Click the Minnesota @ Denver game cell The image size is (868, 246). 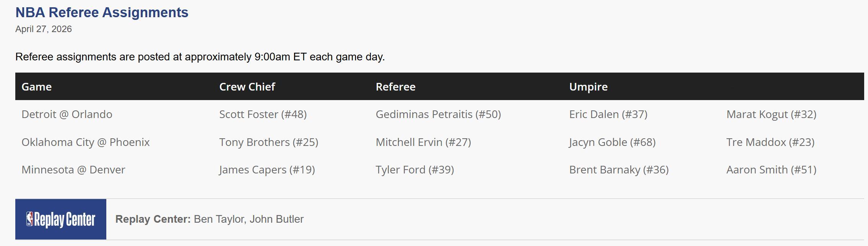(73, 170)
